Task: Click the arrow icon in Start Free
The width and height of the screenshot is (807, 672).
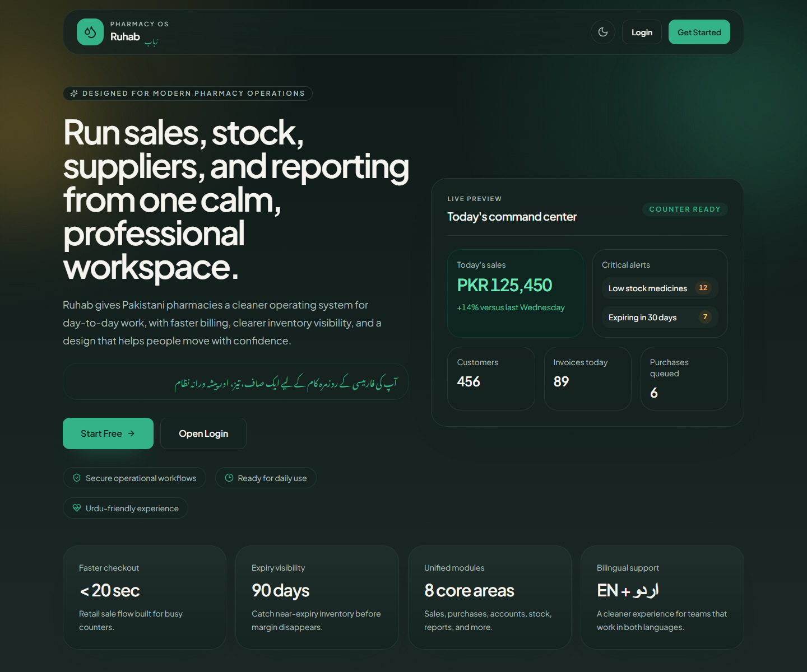Action: click(x=131, y=433)
